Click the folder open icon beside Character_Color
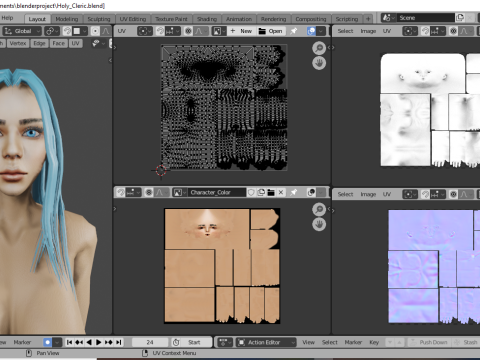The image size is (480, 360). [x=271, y=192]
